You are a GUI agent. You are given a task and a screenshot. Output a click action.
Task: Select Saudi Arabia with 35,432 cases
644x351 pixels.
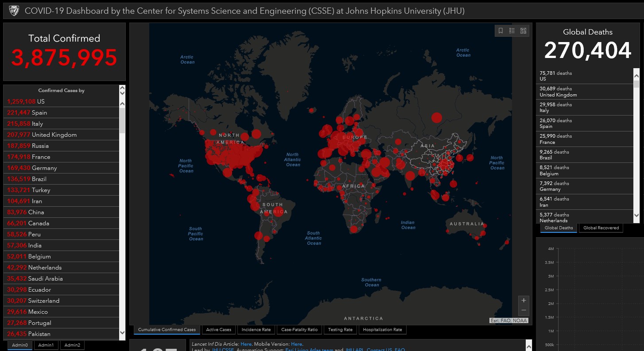[x=61, y=278]
